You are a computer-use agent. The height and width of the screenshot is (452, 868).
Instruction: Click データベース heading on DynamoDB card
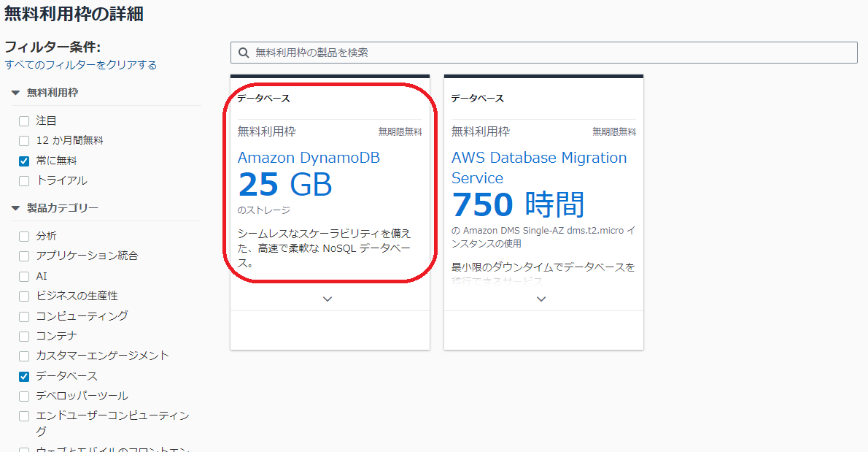263,99
